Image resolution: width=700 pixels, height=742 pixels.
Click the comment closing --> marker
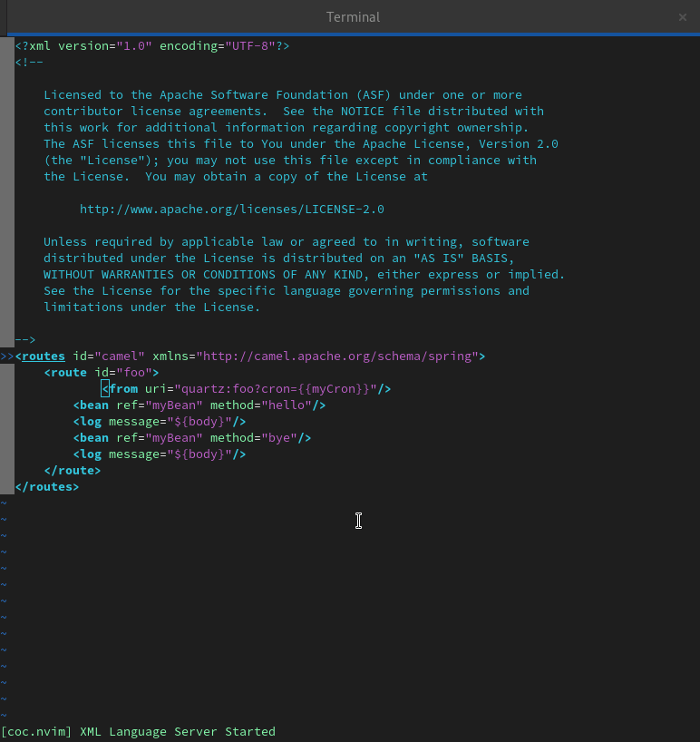click(25, 340)
